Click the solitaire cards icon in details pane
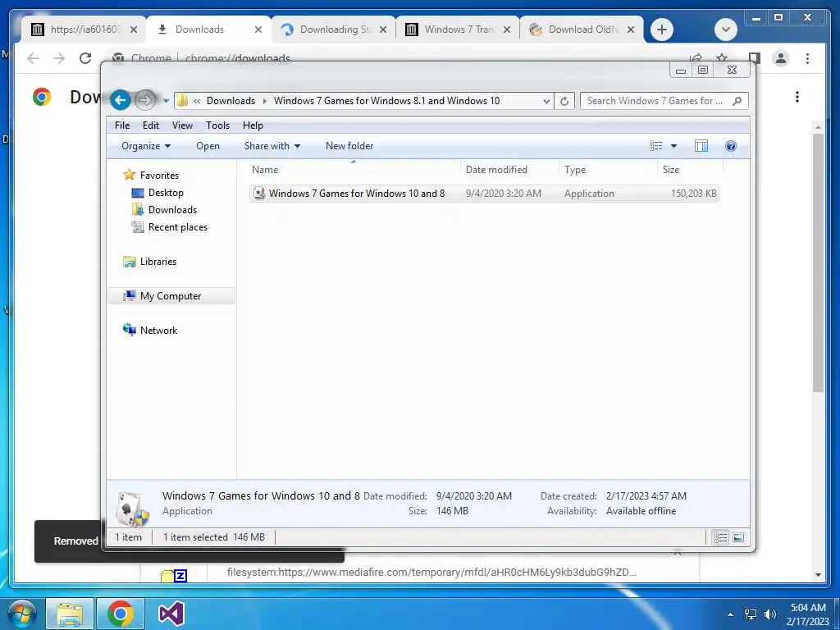Screen dimensions: 840x630 tap(131, 508)
